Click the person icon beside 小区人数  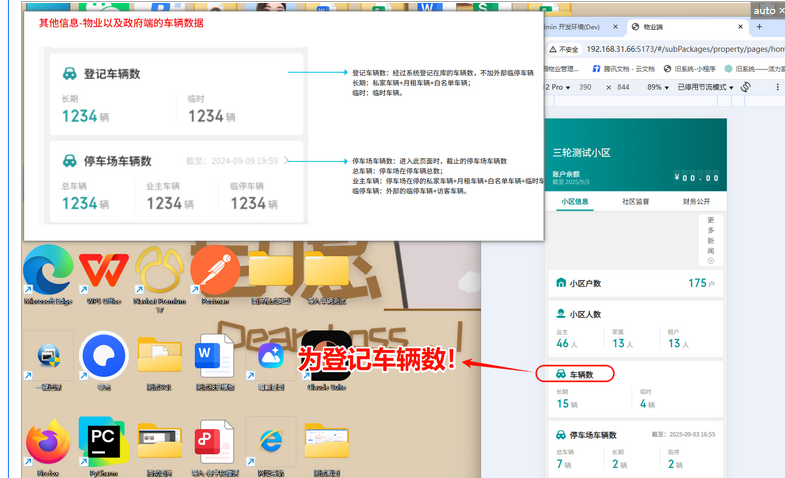point(561,314)
